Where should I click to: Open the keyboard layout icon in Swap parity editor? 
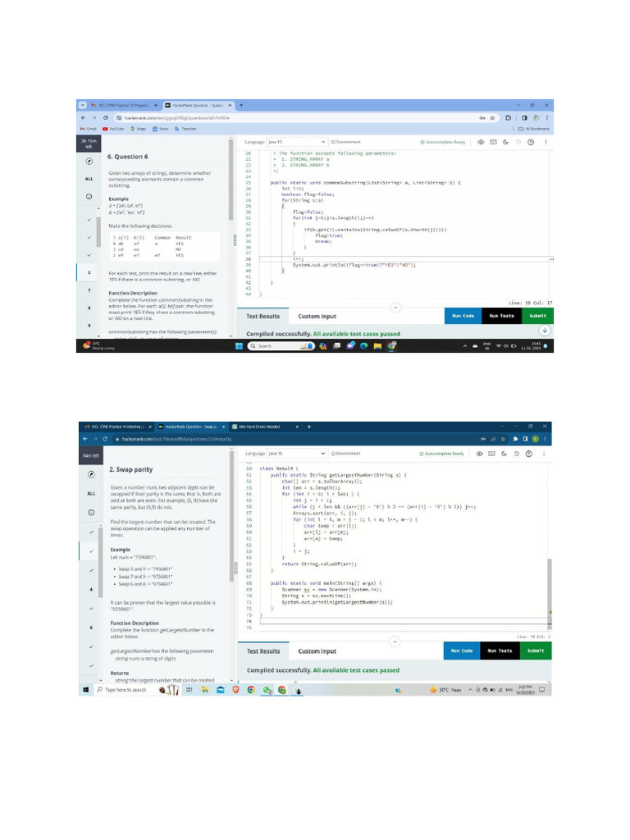(491, 454)
